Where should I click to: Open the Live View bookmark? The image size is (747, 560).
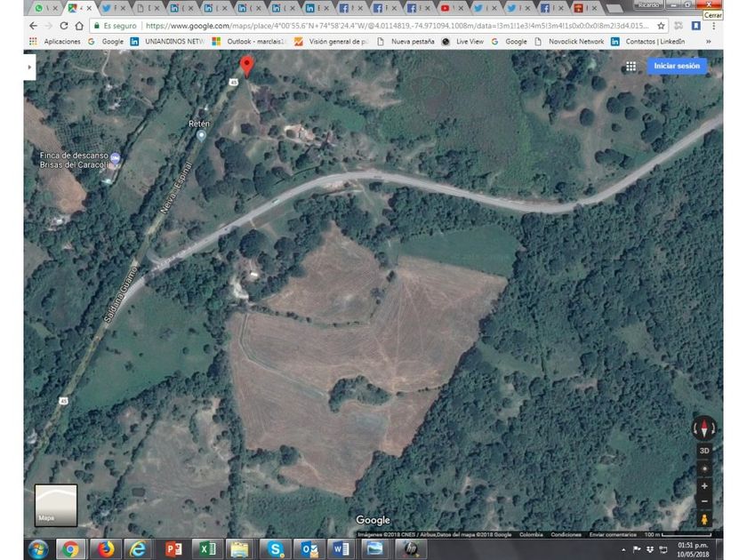[x=462, y=42]
